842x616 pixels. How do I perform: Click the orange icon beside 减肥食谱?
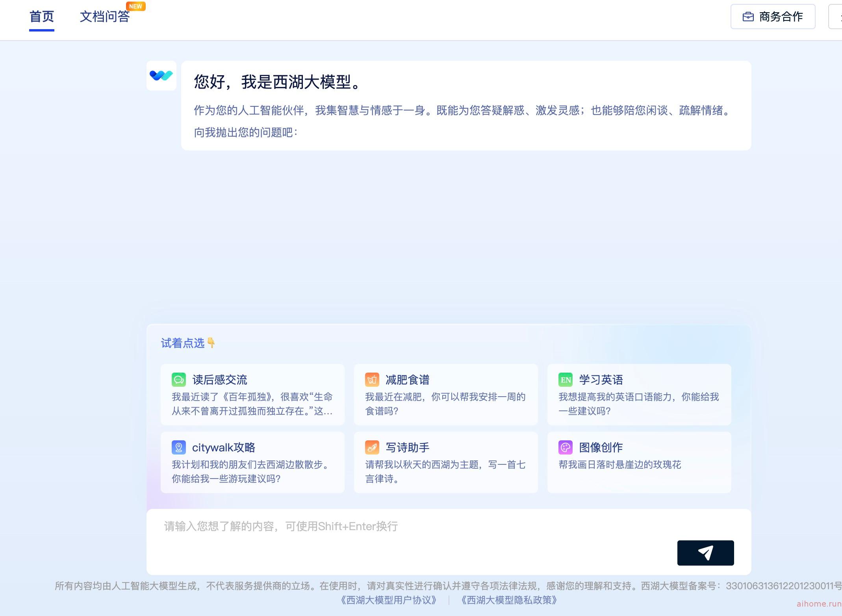click(372, 380)
